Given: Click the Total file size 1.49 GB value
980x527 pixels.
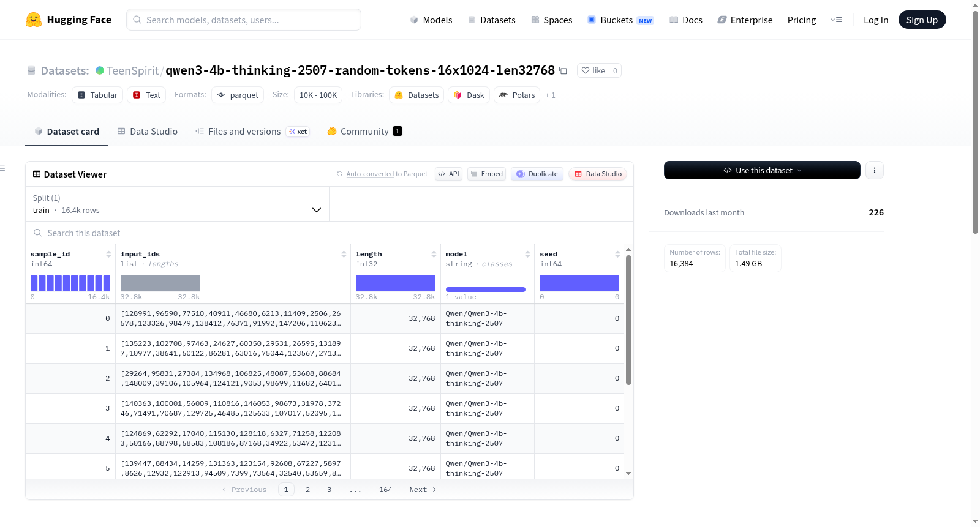Looking at the screenshot, I should coord(748,264).
